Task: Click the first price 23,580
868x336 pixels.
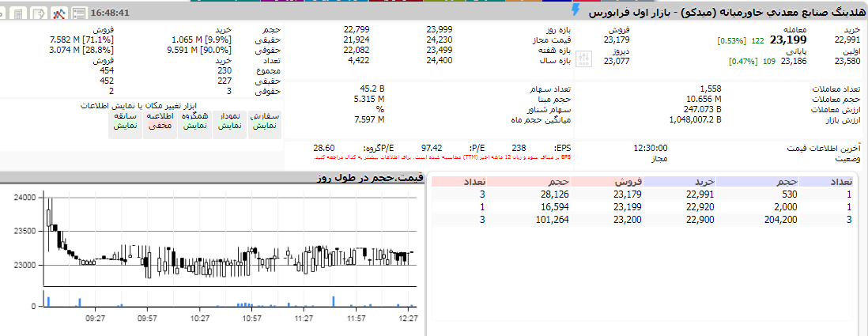Action: point(847,62)
